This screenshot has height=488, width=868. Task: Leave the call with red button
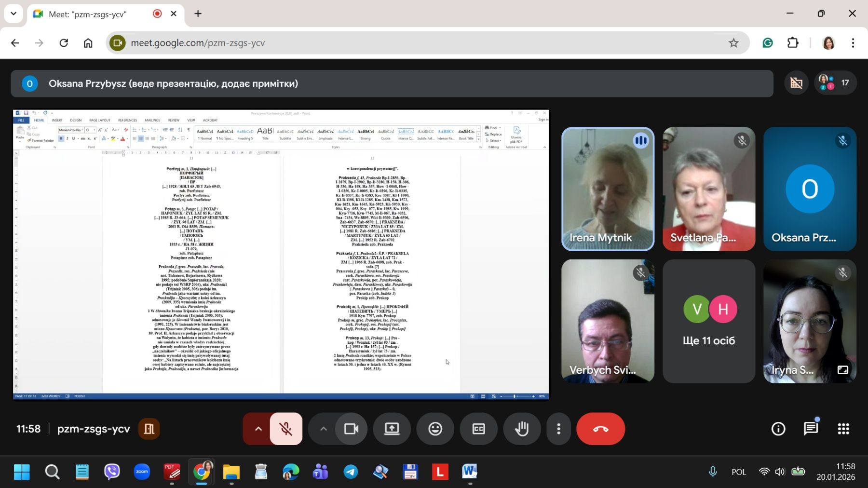(600, 429)
